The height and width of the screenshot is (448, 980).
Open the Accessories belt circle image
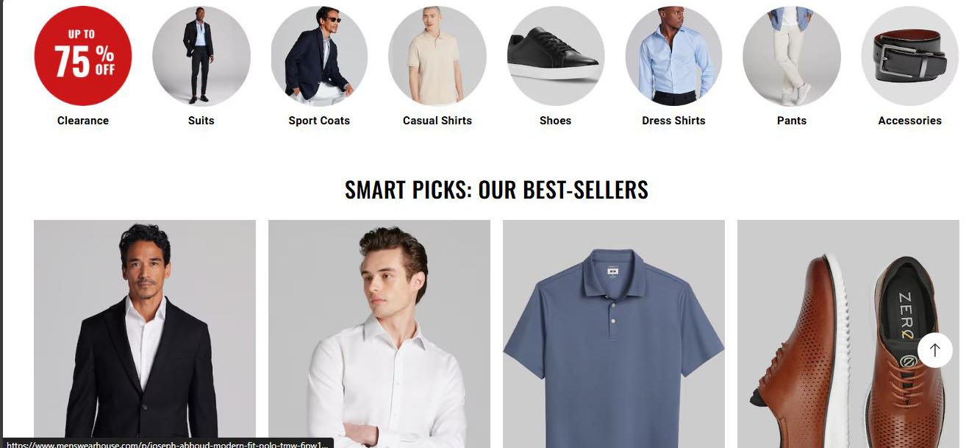910,56
